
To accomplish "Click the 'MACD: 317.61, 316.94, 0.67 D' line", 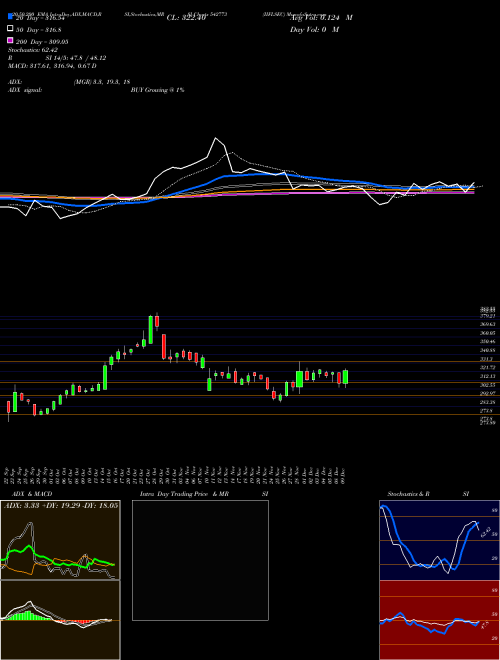I will (52, 66).
